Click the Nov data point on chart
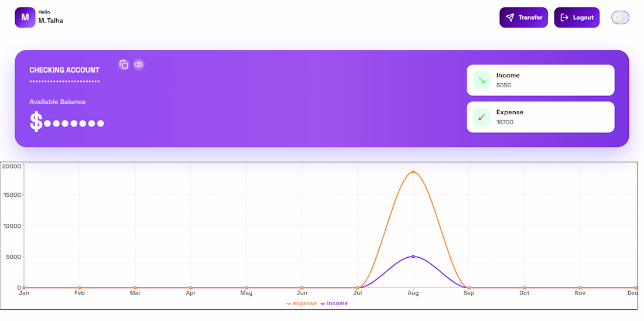Image resolution: width=644 pixels, height=321 pixels. (x=580, y=288)
